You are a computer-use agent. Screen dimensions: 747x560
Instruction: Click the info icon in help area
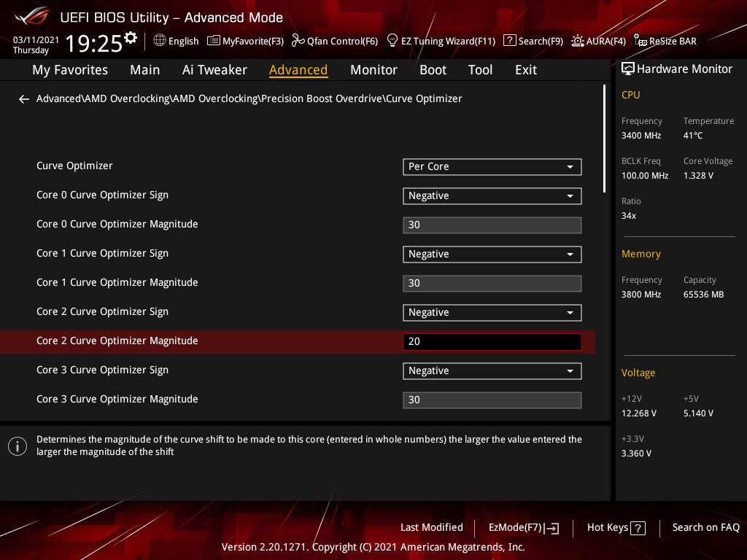[18, 446]
